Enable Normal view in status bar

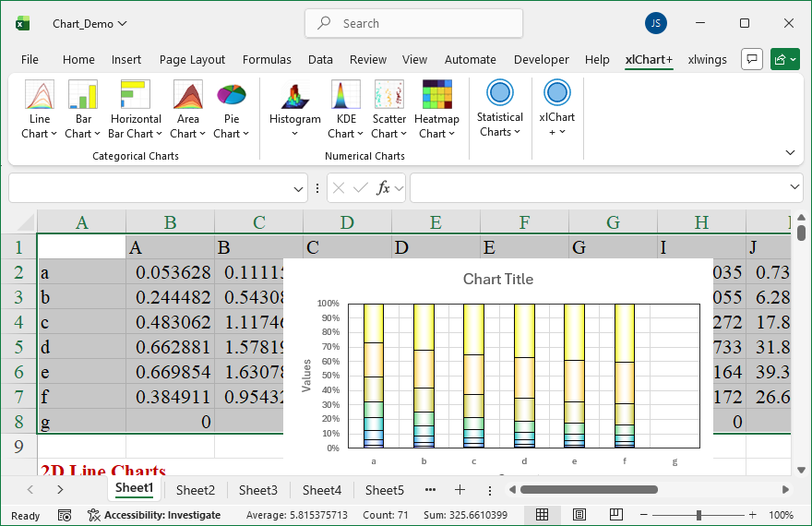click(543, 515)
